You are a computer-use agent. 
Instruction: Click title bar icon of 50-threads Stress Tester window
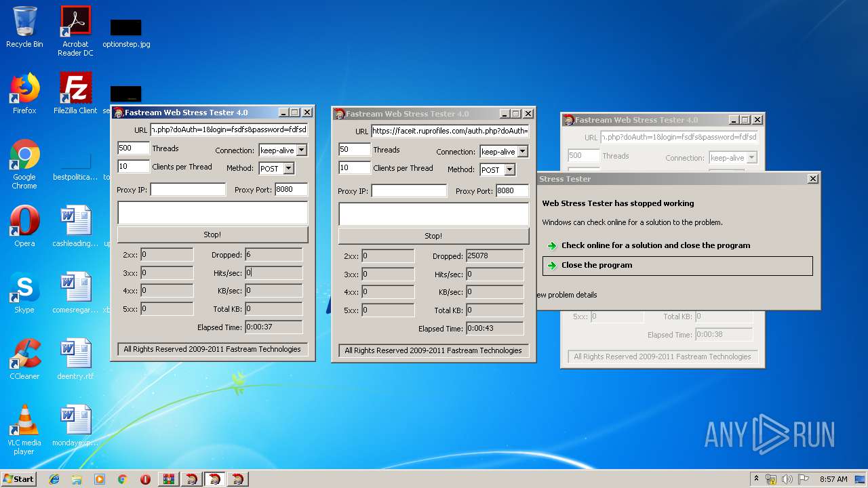(340, 114)
